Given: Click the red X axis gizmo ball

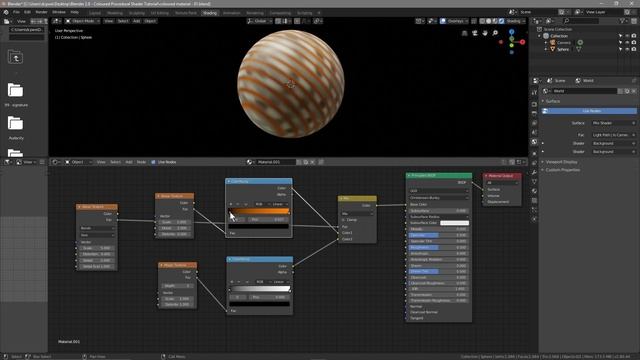Looking at the screenshot, I should pyautogui.click(x=522, y=42).
